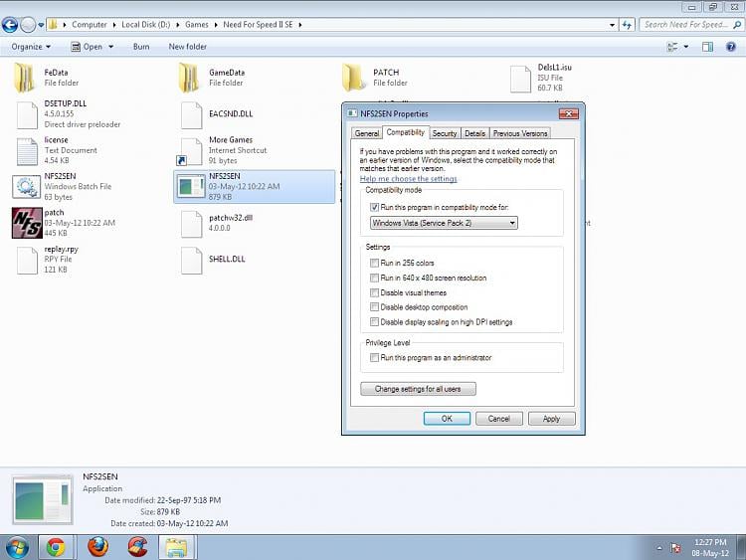This screenshot has width=746, height=560.
Task: Enable Run this program as an administrator
Action: click(374, 357)
